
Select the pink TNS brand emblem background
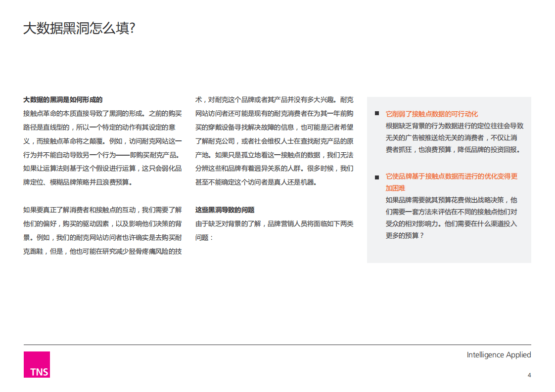pyautogui.click(x=38, y=365)
